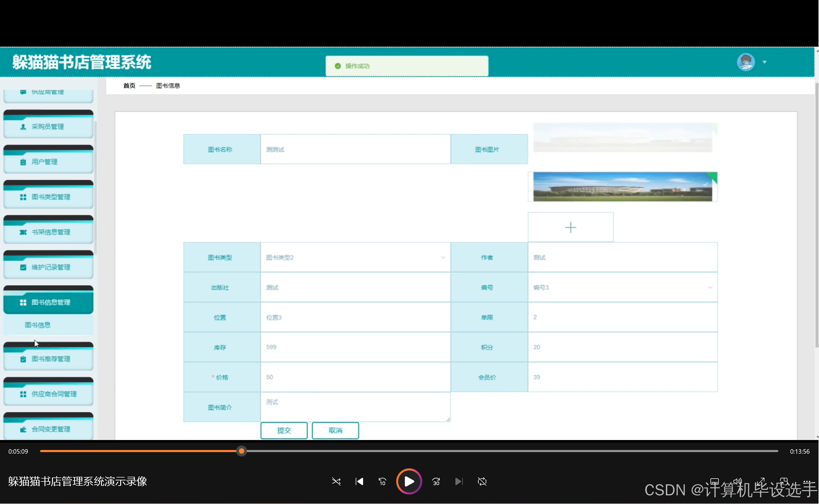
Task: Click the 图书名称 input field
Action: [355, 149]
